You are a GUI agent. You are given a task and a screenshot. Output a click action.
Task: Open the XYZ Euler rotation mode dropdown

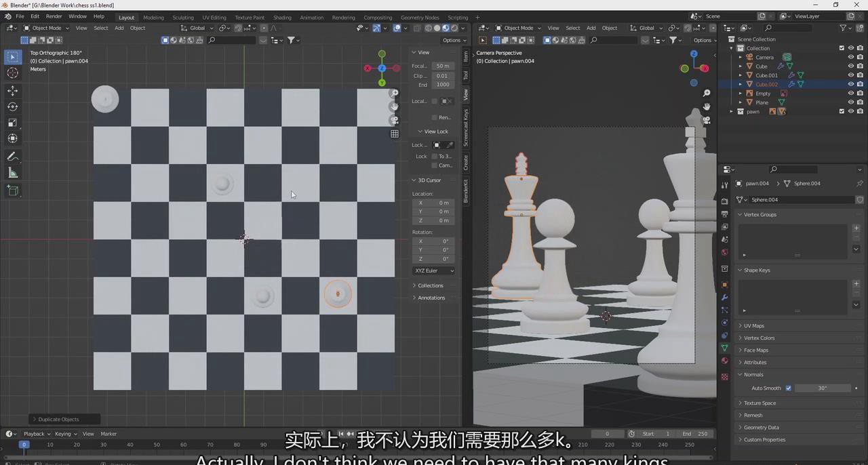(434, 270)
